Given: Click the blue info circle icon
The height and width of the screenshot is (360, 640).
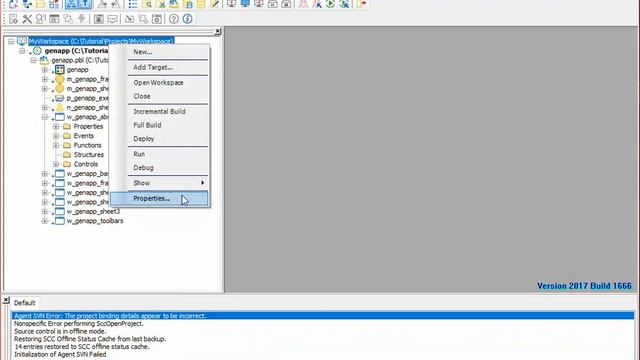Looking at the screenshot, I should (x=187, y=19).
